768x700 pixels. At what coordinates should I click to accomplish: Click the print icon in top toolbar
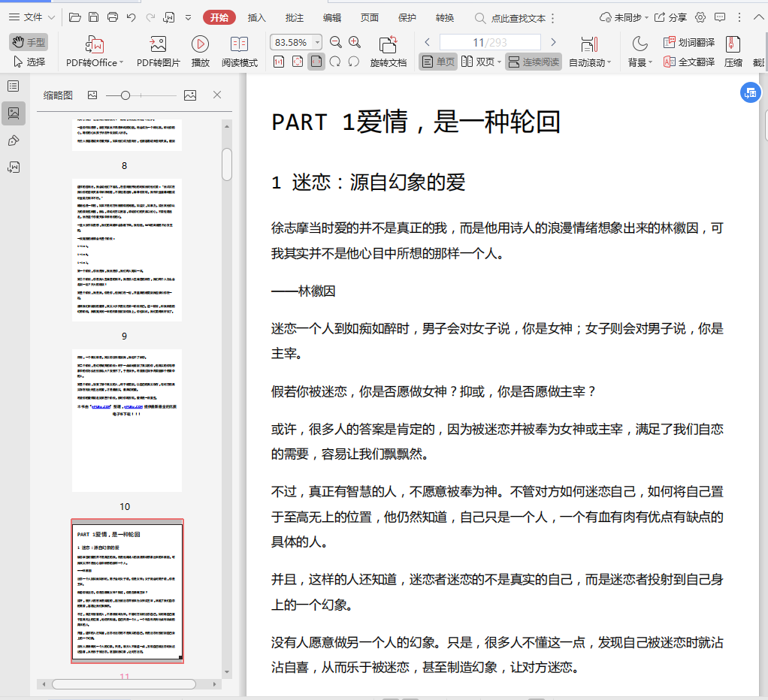click(x=113, y=17)
